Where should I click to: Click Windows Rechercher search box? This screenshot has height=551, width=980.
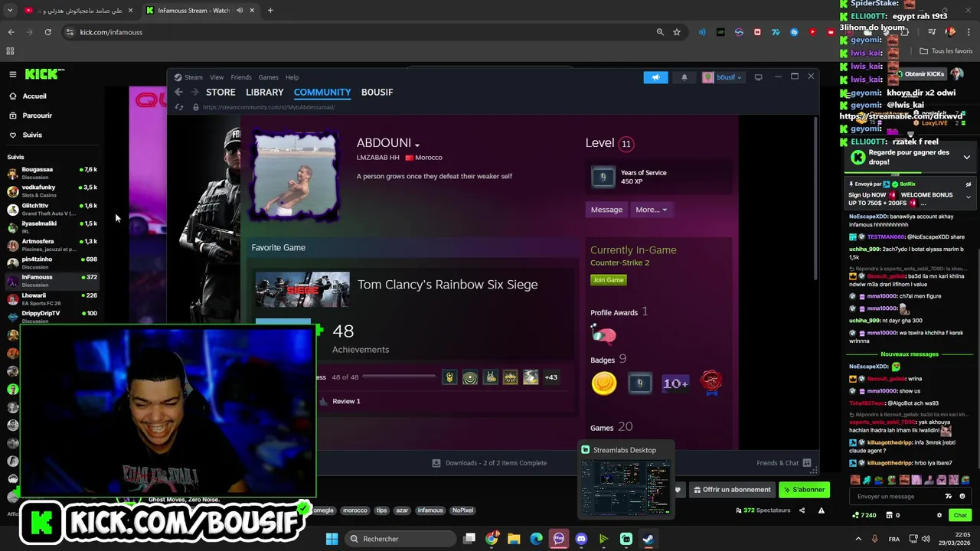tap(402, 539)
